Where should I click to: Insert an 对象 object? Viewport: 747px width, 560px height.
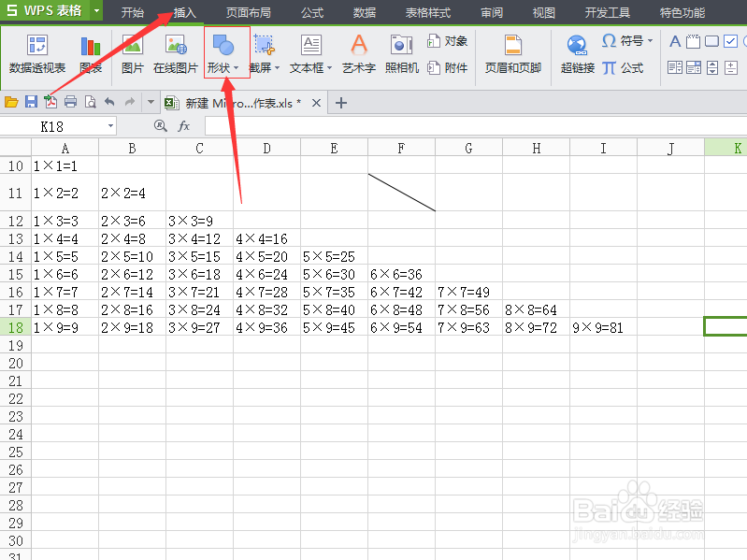coord(447,41)
